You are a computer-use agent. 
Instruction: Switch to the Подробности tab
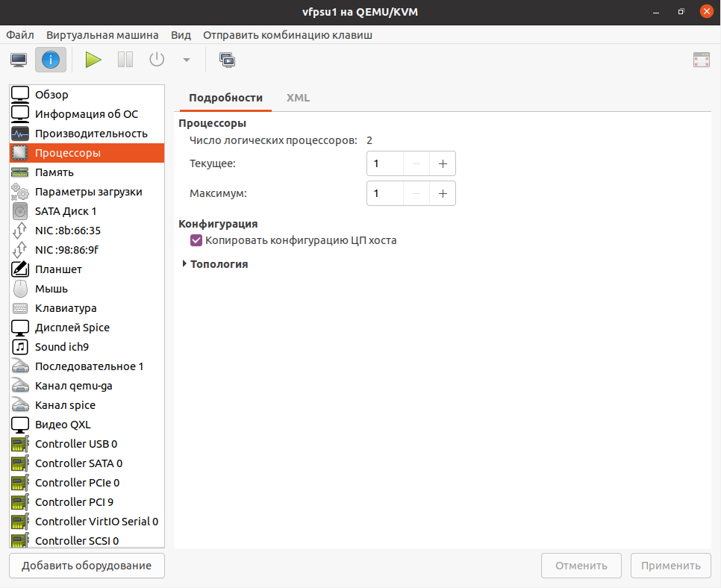click(x=225, y=98)
